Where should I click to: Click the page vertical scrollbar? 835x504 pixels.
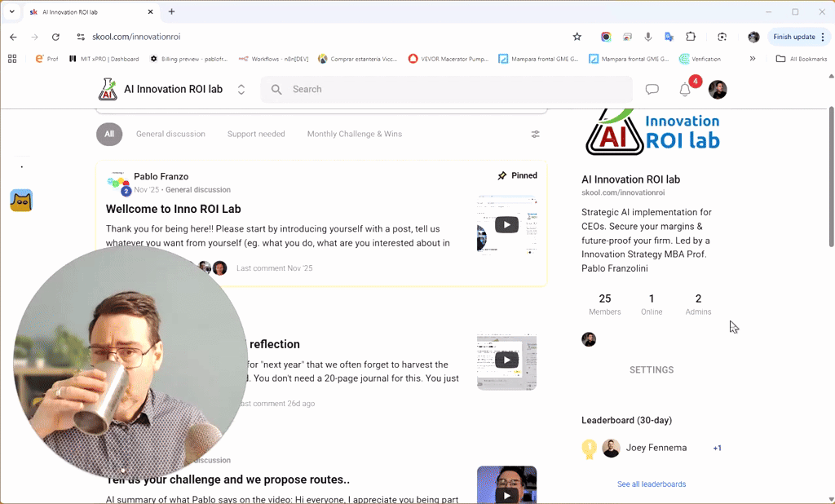831,176
